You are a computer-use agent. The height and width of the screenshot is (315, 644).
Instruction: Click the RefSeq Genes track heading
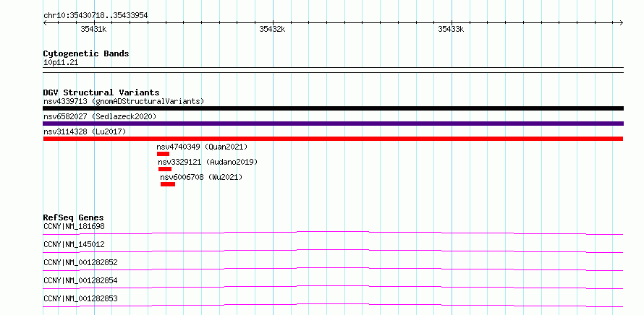pyautogui.click(x=74, y=217)
